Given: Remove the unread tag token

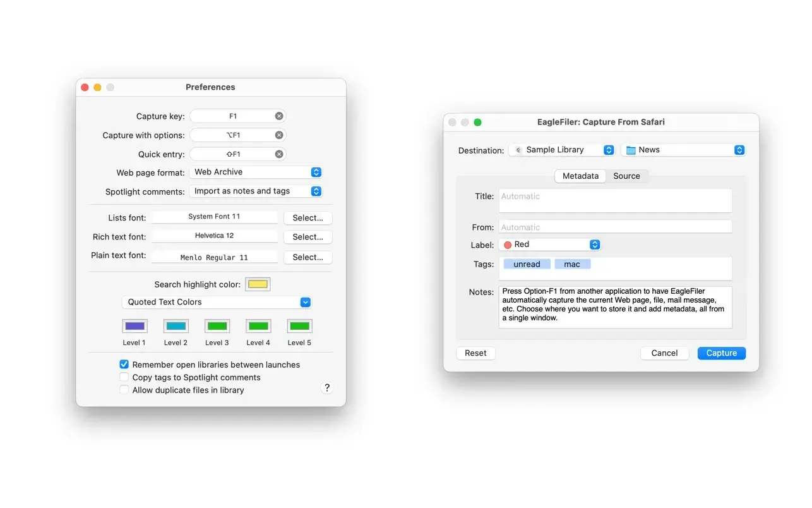Looking at the screenshot, I should (527, 264).
